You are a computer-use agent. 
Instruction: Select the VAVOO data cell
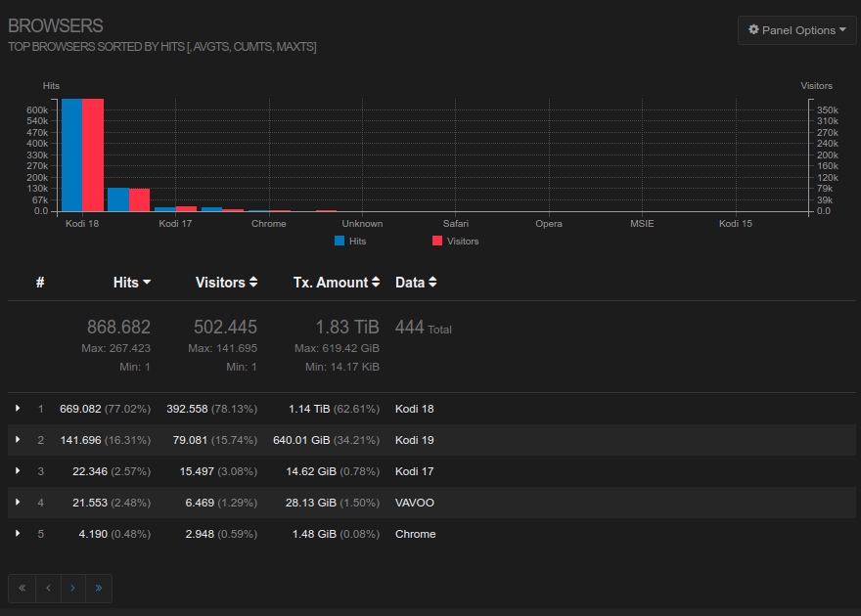tap(415, 503)
